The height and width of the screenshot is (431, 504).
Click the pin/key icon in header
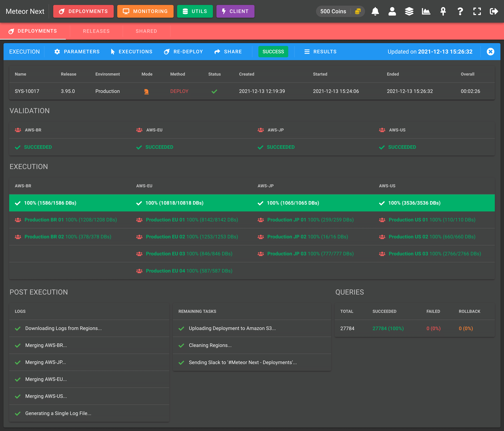443,11
